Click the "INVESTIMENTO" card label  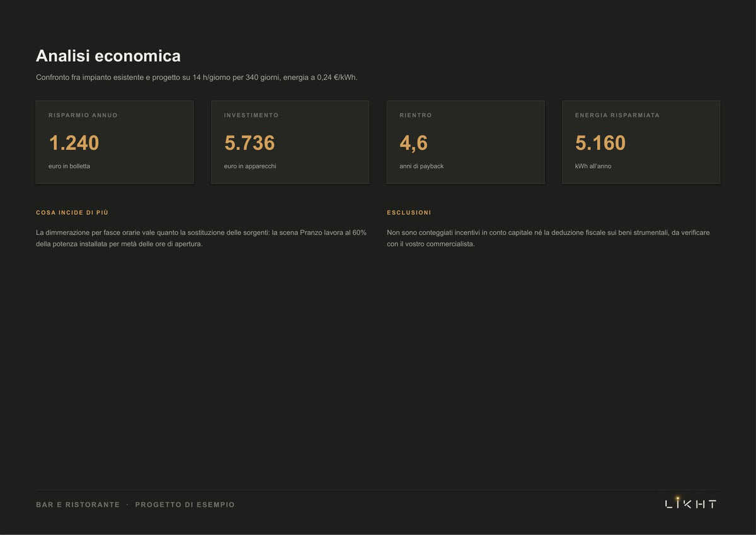[251, 115]
